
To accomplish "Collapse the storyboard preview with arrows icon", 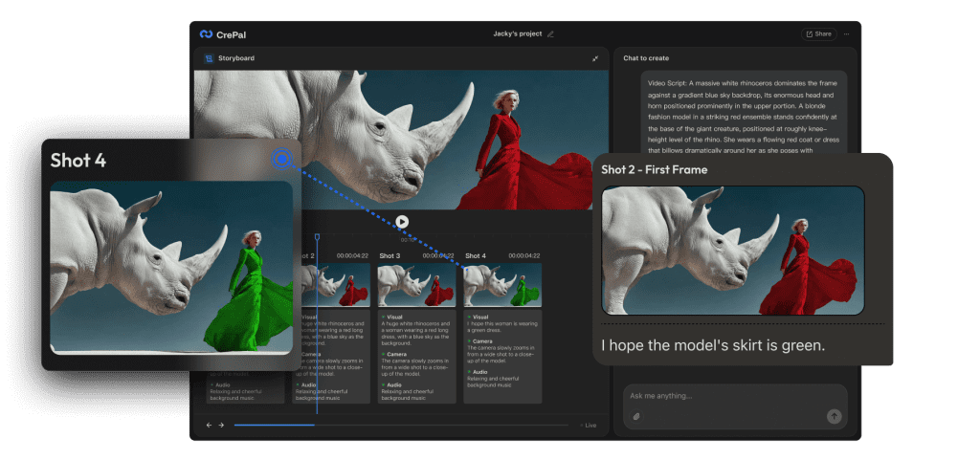I will pos(594,58).
